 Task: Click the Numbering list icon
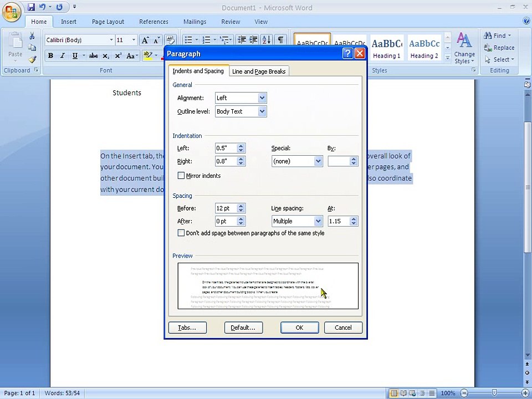pos(206,40)
